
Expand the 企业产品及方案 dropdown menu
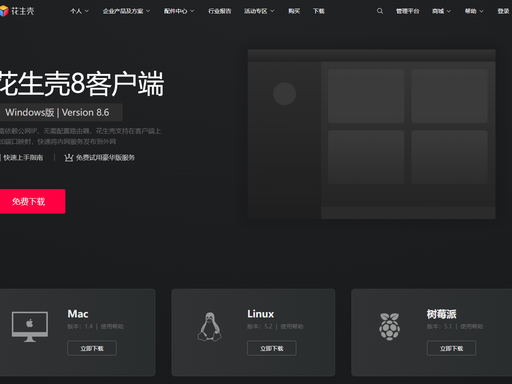[126, 11]
